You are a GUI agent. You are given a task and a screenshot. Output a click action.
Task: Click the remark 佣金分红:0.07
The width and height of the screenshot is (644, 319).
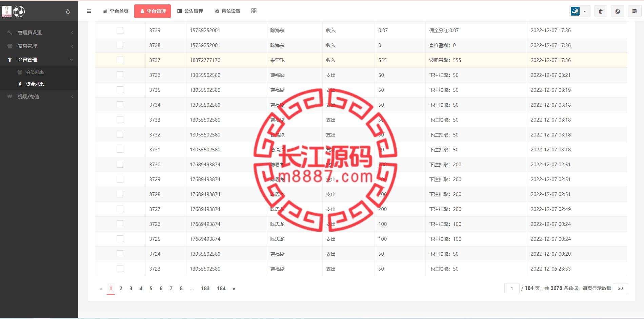[444, 30]
